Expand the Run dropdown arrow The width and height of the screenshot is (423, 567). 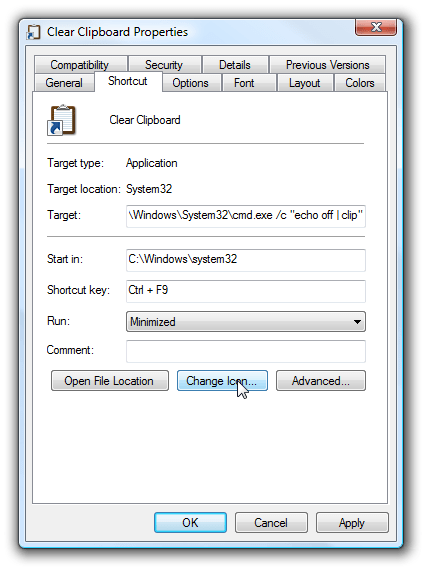coord(357,321)
